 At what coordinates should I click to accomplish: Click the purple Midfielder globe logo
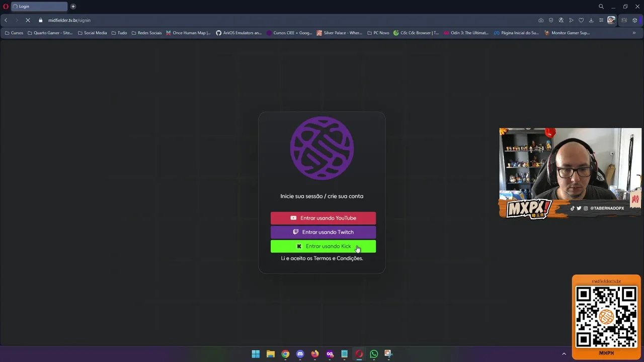click(x=322, y=148)
